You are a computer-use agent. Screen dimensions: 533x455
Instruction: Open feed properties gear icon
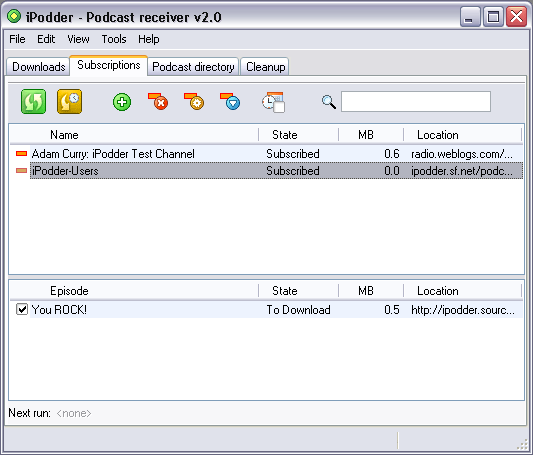coord(194,102)
